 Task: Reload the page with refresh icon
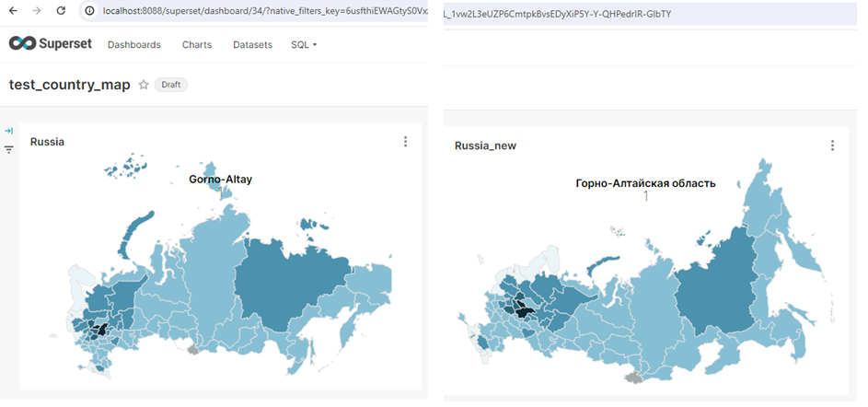coord(62,10)
